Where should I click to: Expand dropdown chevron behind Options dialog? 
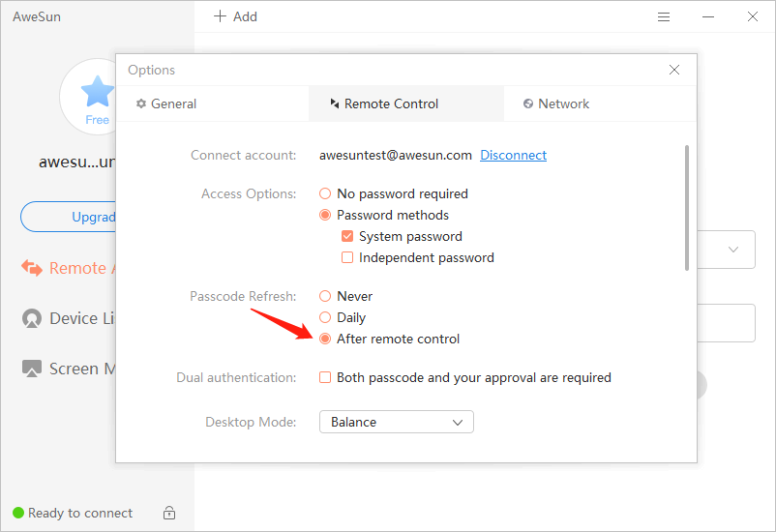coord(733,250)
